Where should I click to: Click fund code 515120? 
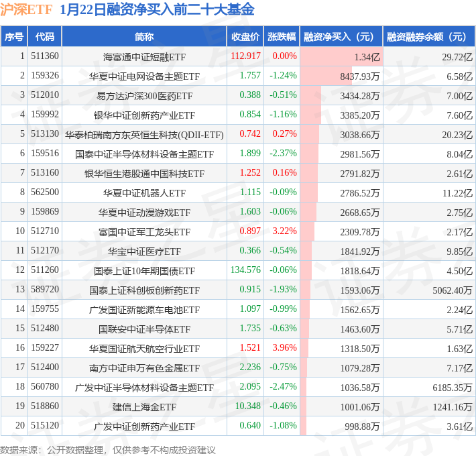[45, 425]
